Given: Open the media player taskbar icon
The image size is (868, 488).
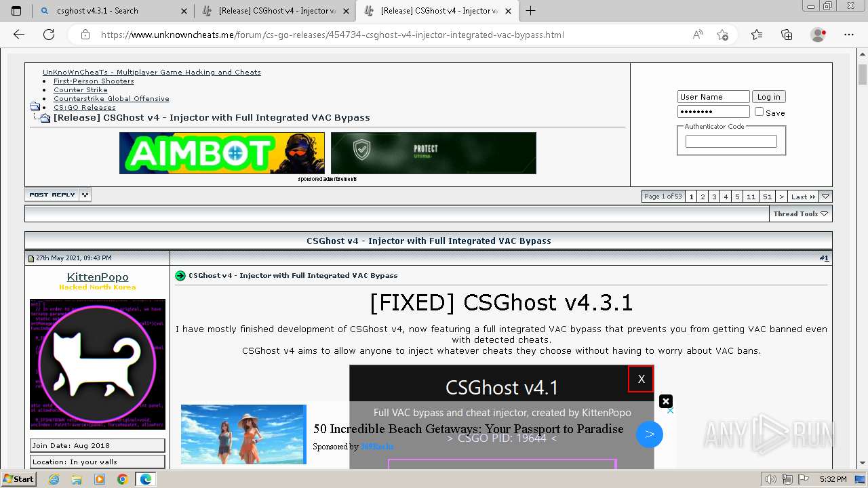Looking at the screenshot, I should [x=100, y=479].
